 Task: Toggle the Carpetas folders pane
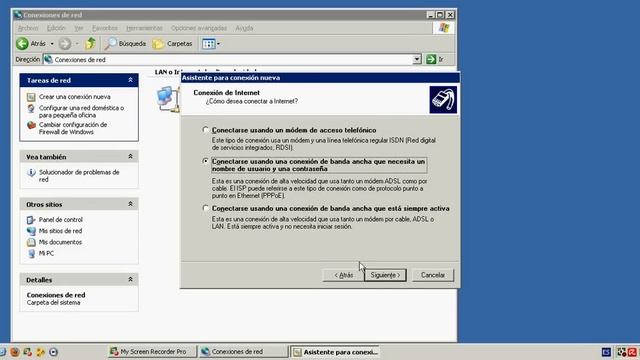(x=172, y=43)
